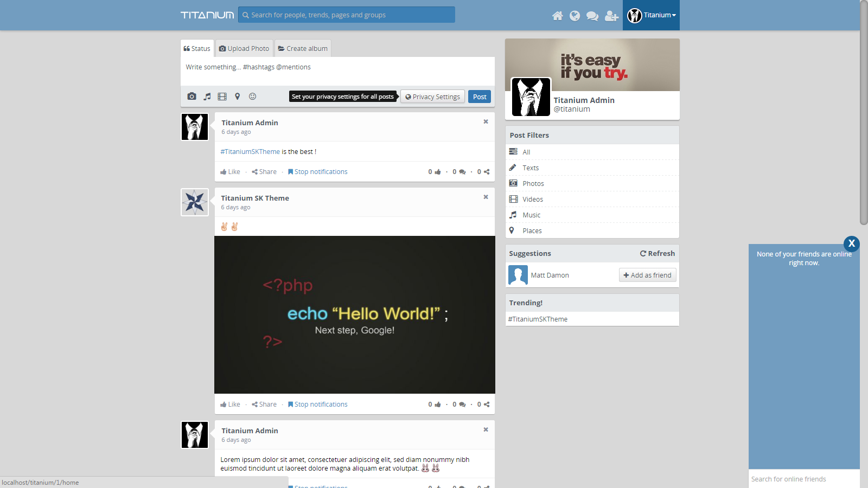The image size is (868, 488).
Task: Click the Write something status text box
Action: pyautogui.click(x=337, y=71)
